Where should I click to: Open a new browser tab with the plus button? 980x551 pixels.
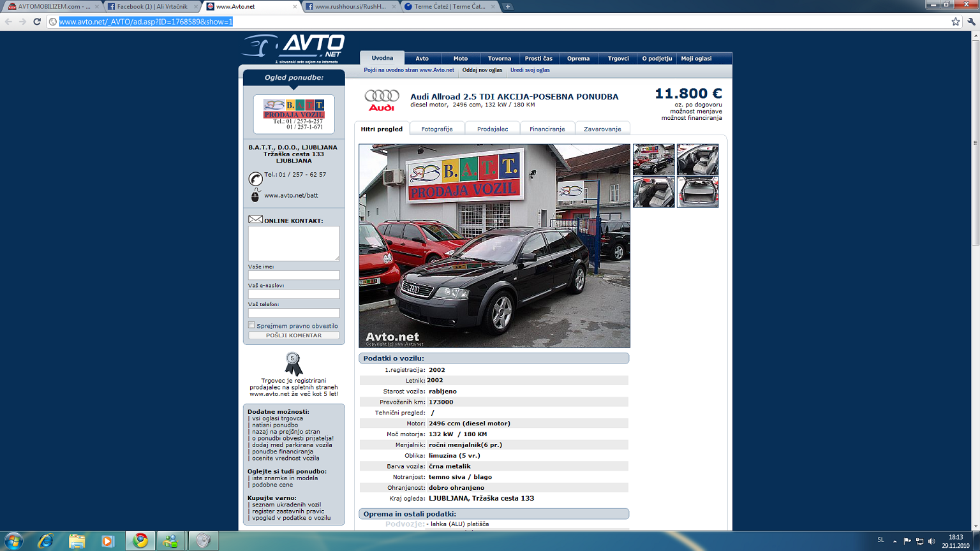pyautogui.click(x=508, y=6)
